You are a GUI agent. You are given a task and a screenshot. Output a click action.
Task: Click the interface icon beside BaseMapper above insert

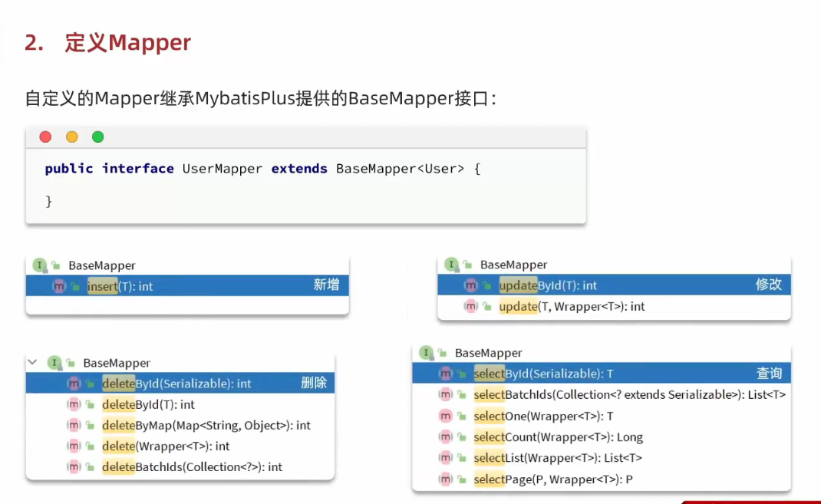pyautogui.click(x=39, y=265)
